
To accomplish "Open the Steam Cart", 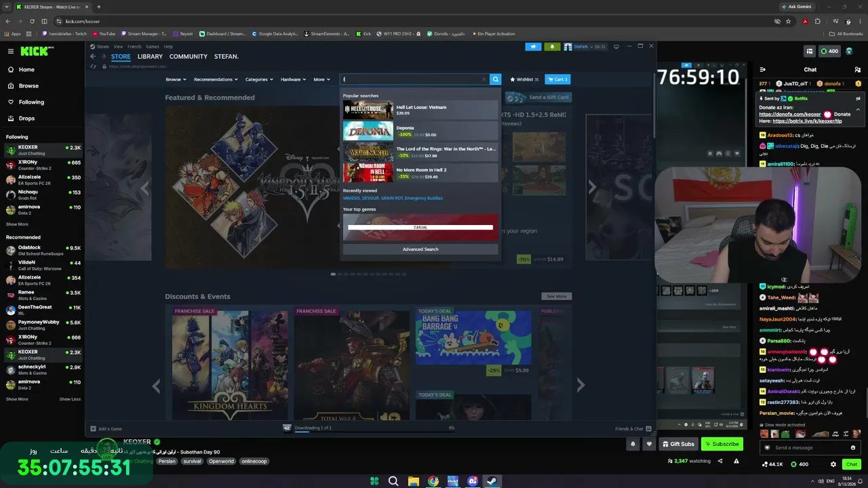I will pyautogui.click(x=557, y=79).
